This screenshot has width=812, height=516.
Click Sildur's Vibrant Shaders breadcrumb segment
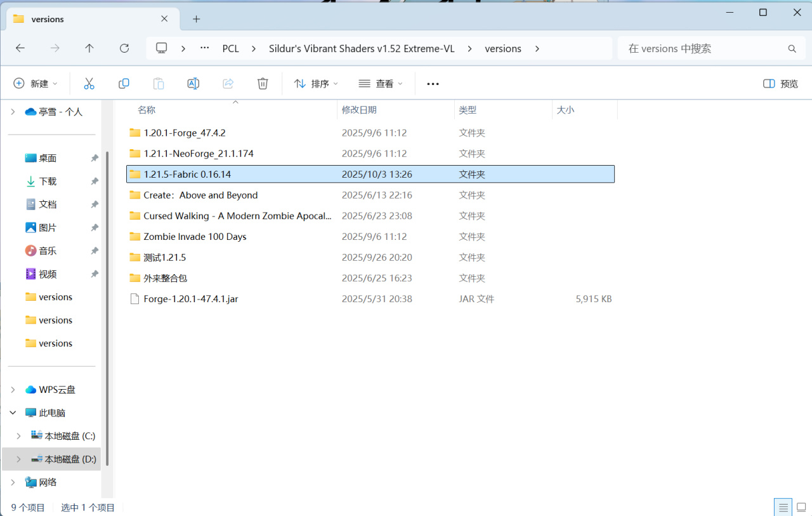[x=362, y=48]
